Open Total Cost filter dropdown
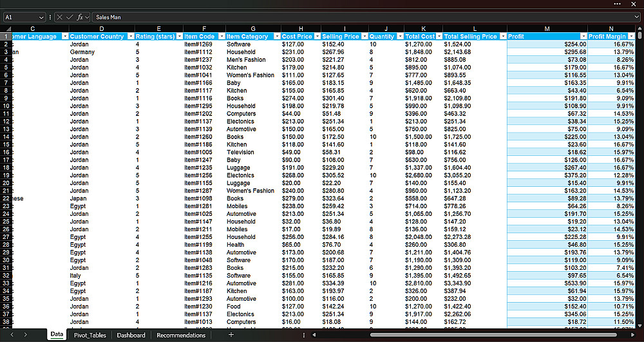This screenshot has height=342, width=644. (x=439, y=37)
